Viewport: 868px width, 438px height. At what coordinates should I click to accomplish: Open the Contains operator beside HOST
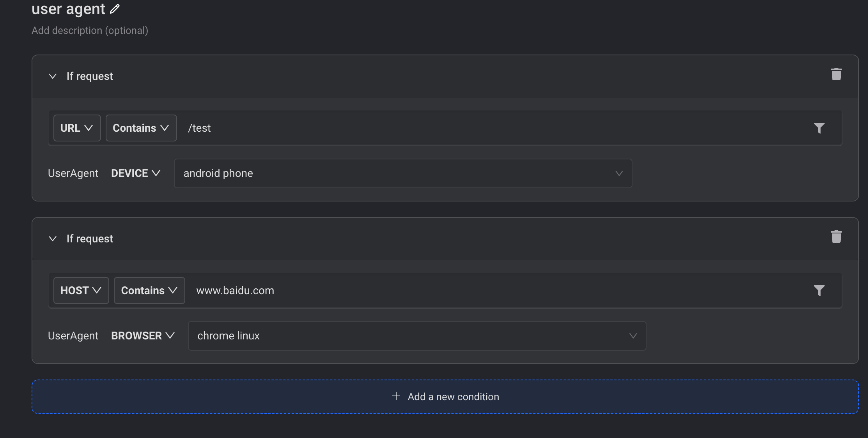(149, 290)
